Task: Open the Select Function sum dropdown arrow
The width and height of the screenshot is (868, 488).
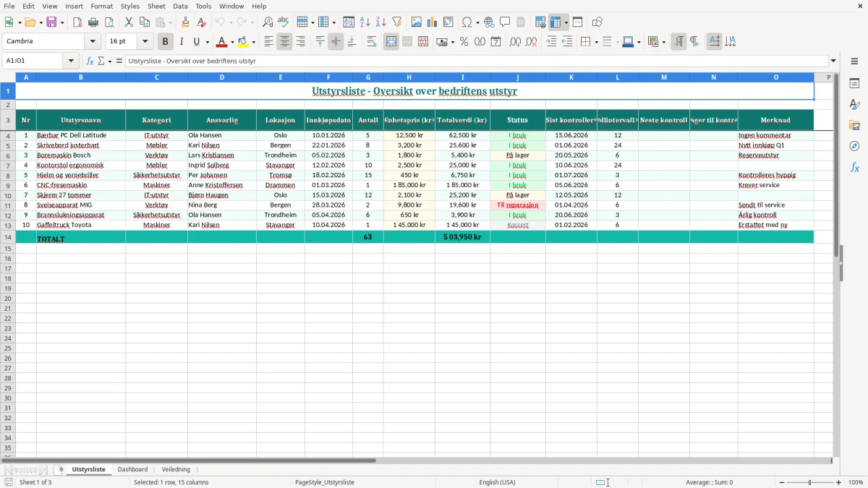Action: pos(110,61)
